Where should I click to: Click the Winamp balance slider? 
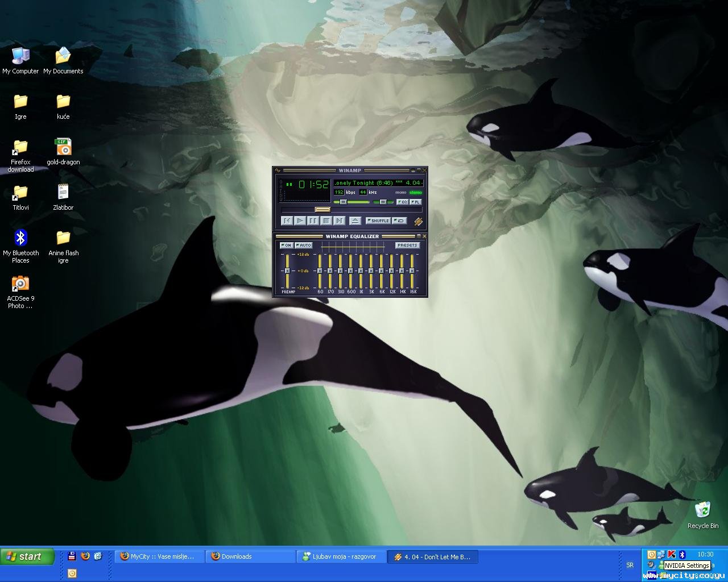tap(384, 202)
